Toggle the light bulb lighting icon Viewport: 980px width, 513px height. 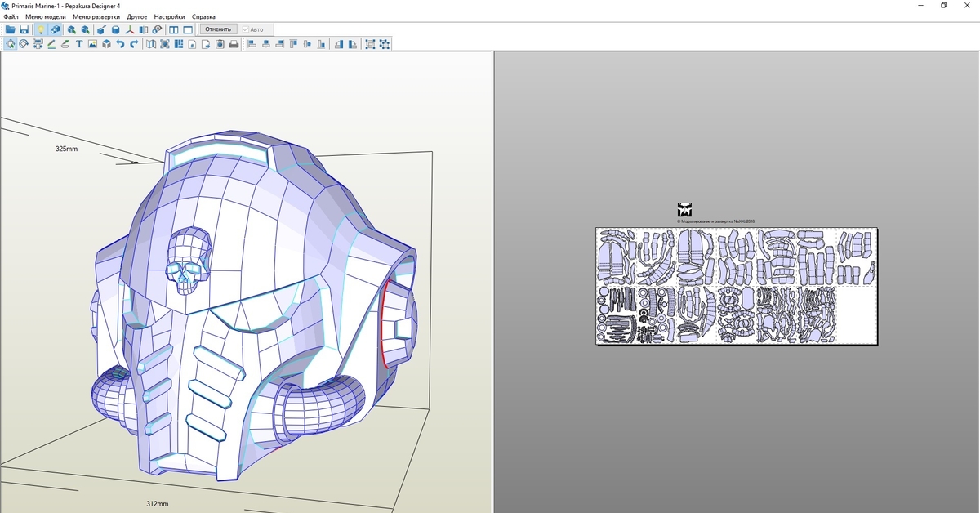[40, 29]
